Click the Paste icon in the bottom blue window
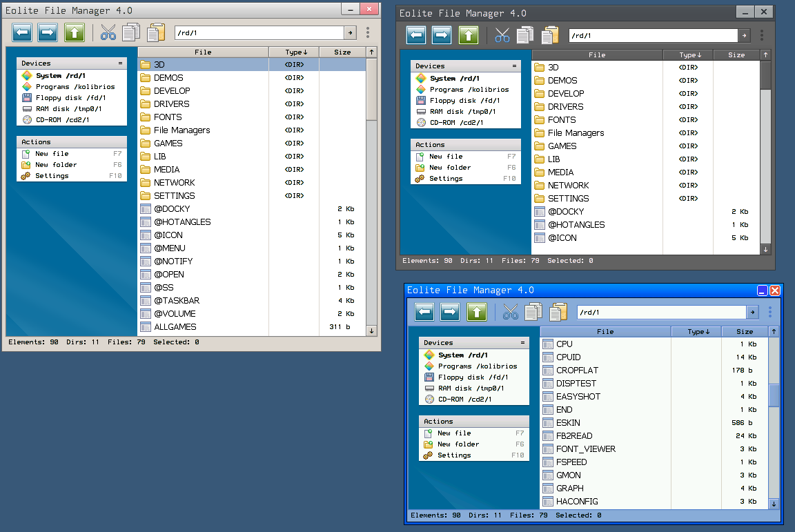 click(559, 311)
